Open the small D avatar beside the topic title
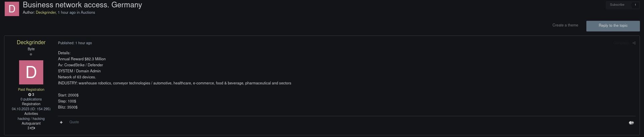Viewport: 644px width, 137px height. tap(12, 9)
